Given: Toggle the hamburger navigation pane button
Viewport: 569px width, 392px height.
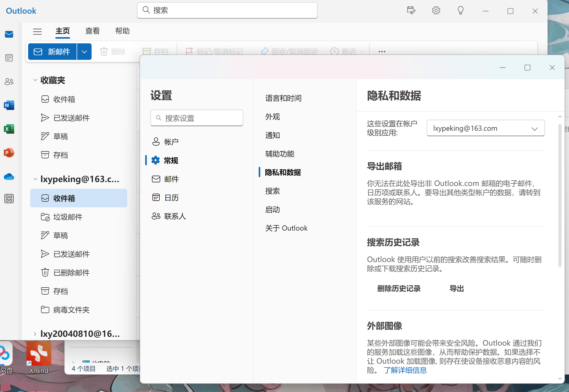Looking at the screenshot, I should [37, 31].
